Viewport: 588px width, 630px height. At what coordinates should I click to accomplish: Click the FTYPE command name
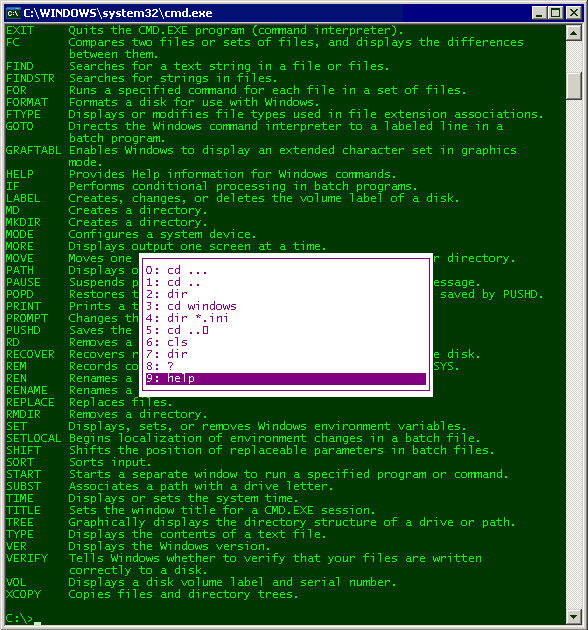(x=23, y=115)
